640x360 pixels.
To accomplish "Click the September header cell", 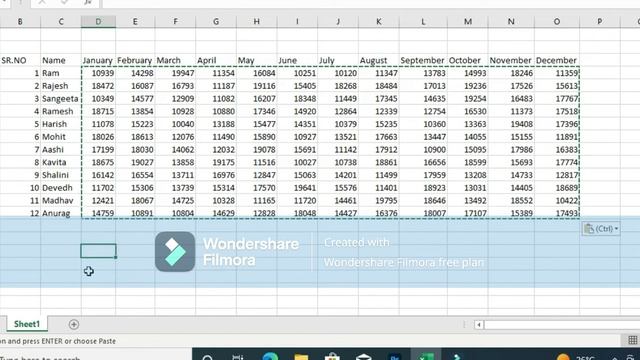I will pyautogui.click(x=423, y=60).
